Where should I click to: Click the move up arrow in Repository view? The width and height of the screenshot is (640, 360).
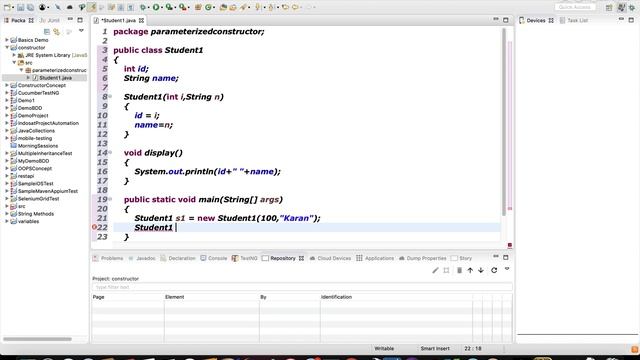470,270
